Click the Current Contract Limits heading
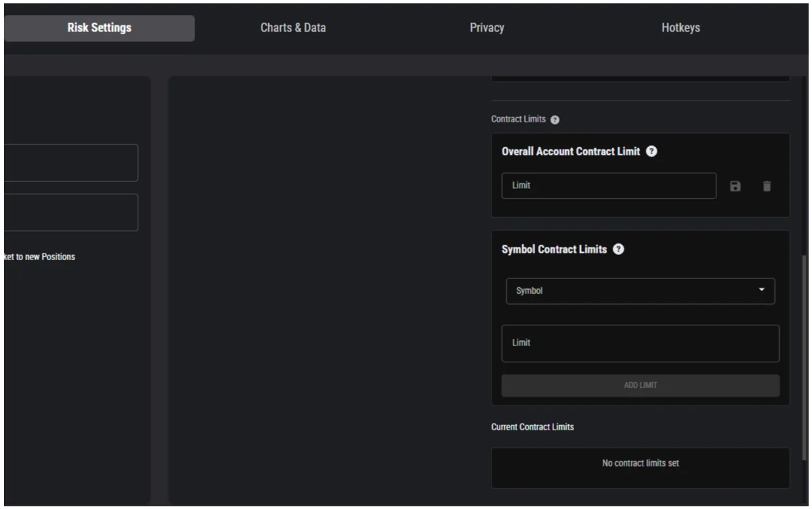The image size is (812, 509). [x=532, y=427]
